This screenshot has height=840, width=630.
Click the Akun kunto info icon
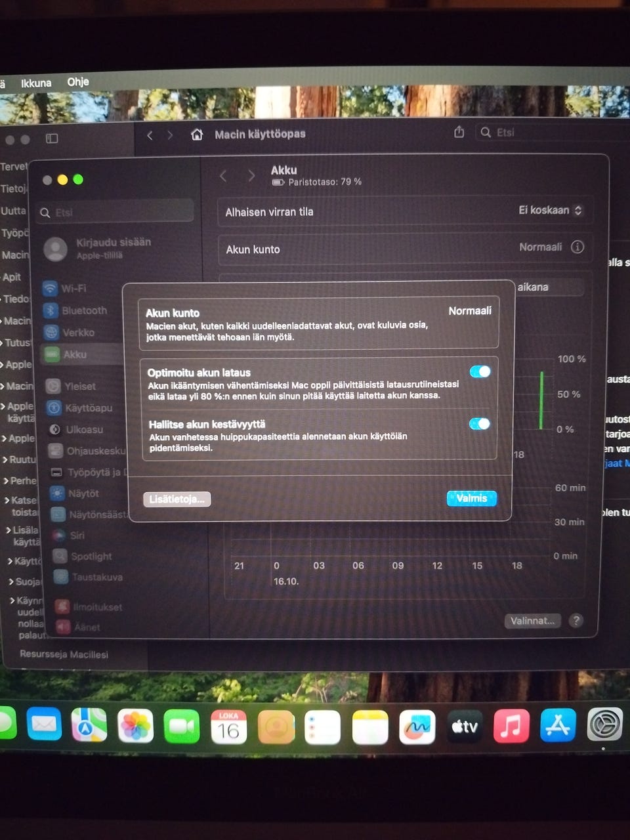577,247
